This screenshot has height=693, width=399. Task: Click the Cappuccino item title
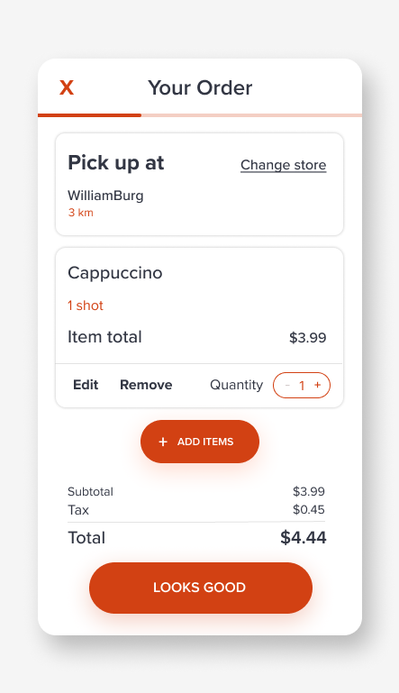(x=115, y=273)
